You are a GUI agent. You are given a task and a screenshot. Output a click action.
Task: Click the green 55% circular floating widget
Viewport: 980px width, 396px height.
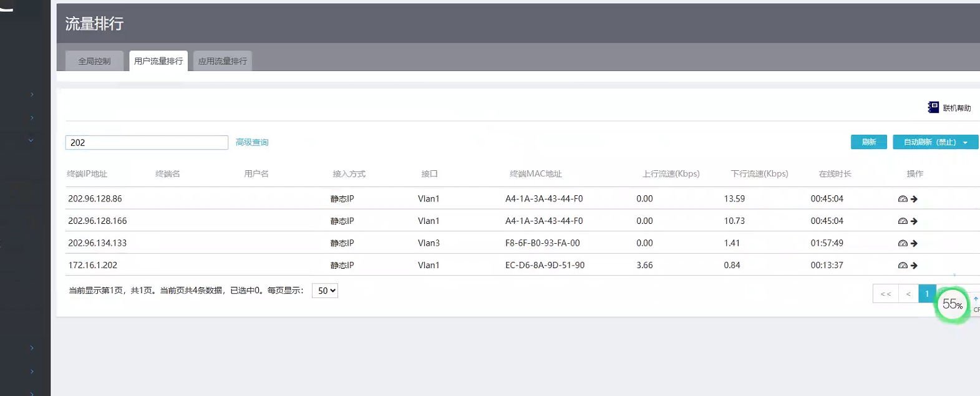pyautogui.click(x=953, y=304)
